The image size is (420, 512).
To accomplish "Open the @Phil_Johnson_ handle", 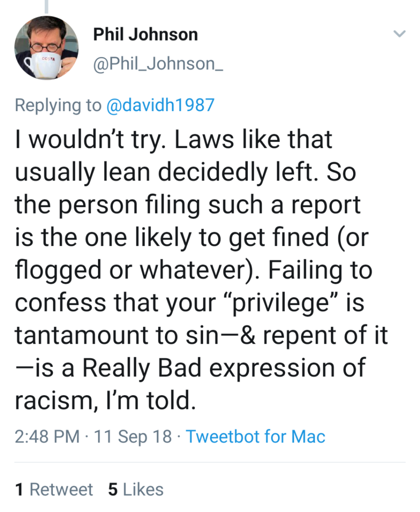I will (158, 64).
